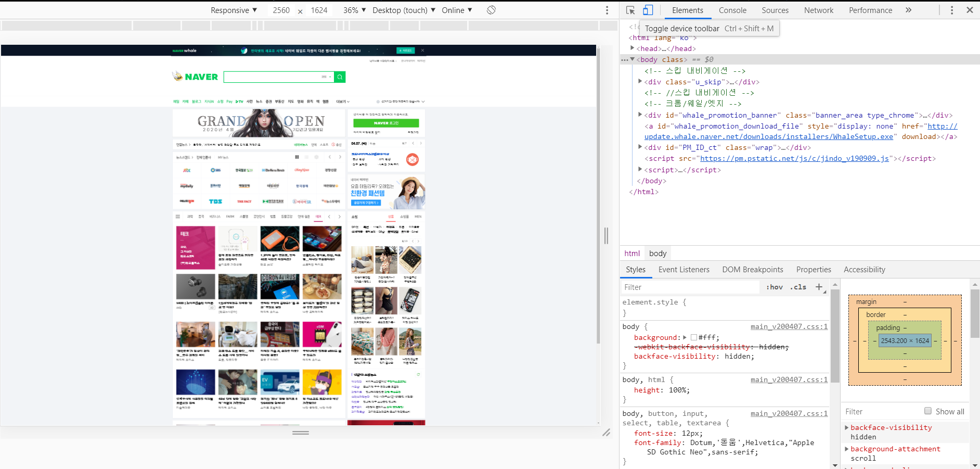This screenshot has width=980, height=469.
Task: Expand the PM_ID_ct wrap div node
Action: (x=640, y=147)
